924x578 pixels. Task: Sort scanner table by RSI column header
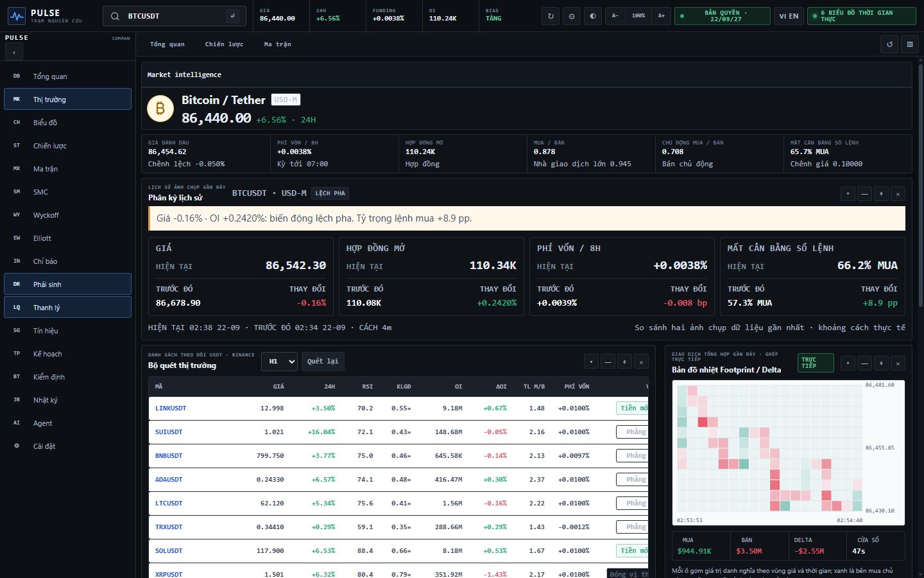coord(367,387)
